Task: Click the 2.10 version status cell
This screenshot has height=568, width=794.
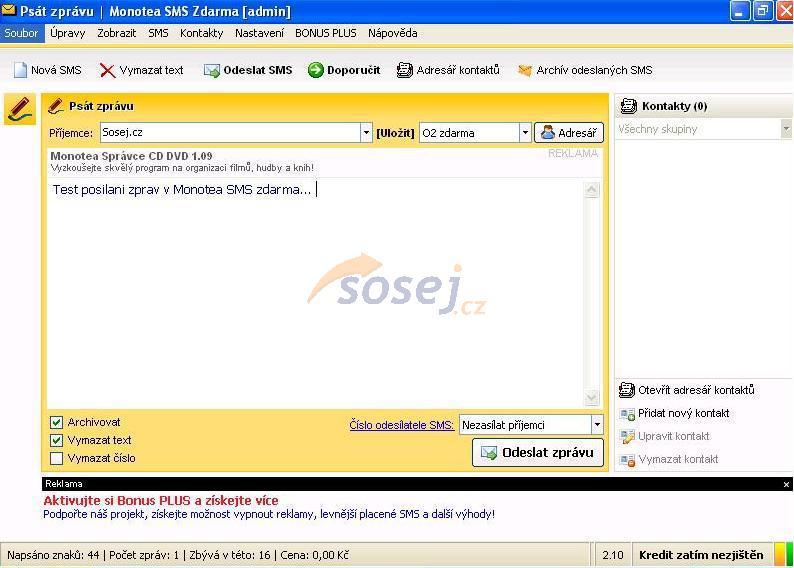Action: pos(613,555)
